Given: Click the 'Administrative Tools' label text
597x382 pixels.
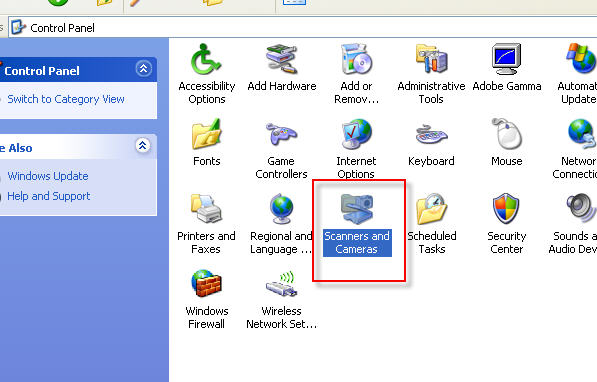Looking at the screenshot, I should pyautogui.click(x=431, y=93).
